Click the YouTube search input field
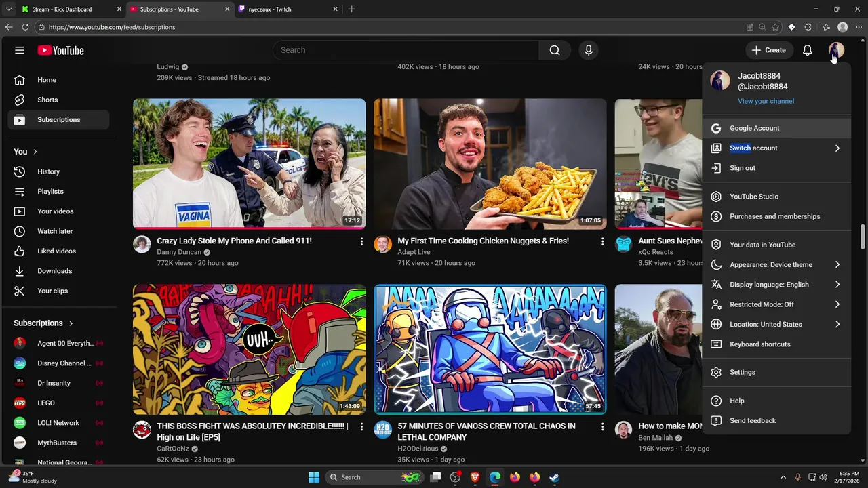The image size is (868, 488). [406, 50]
